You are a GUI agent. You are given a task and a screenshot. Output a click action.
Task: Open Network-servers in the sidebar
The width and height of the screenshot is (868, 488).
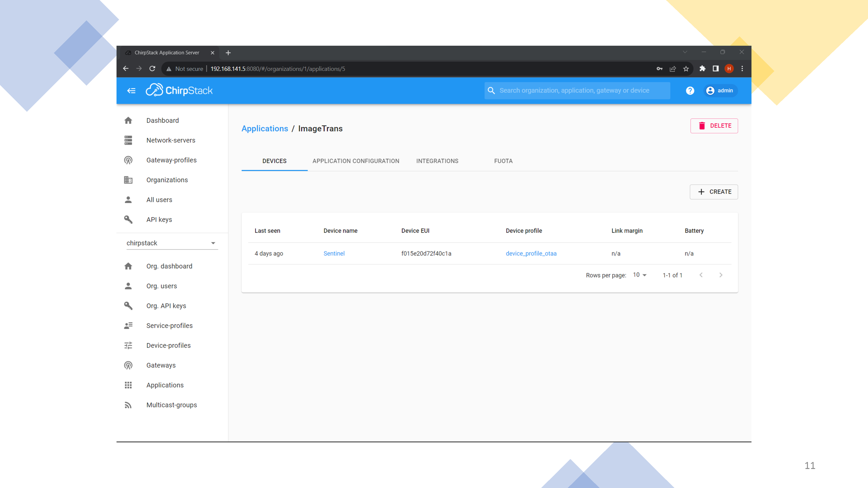tap(172, 140)
